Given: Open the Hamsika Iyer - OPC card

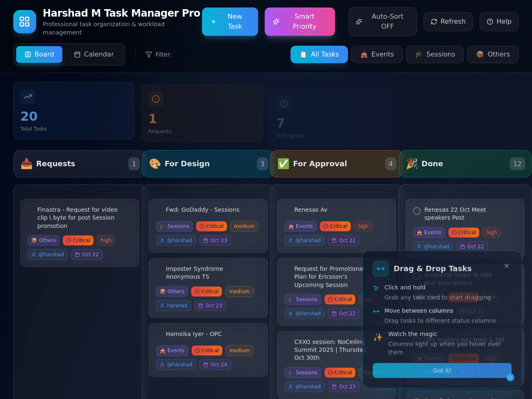Looking at the screenshot, I should (x=208, y=350).
